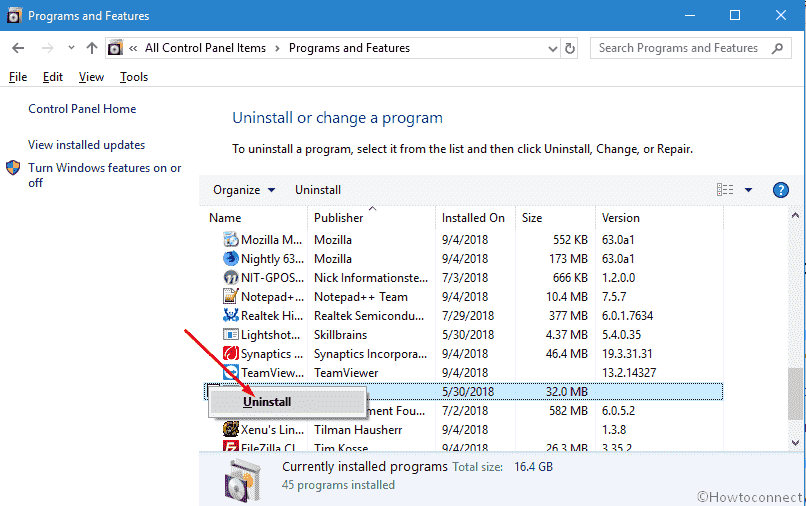Go up one level with up arrow
The image size is (806, 506).
[91, 48]
